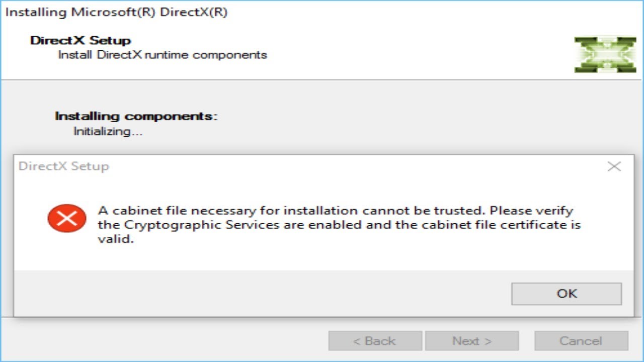Image resolution: width=644 pixels, height=362 pixels.
Task: Click OK in the error dialog
Action: tap(567, 294)
